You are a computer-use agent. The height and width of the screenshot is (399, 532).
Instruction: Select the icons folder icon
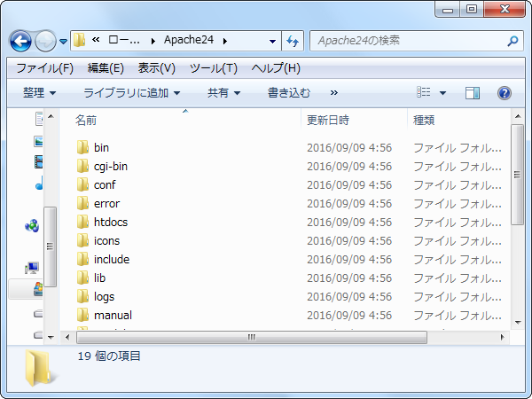(82, 241)
